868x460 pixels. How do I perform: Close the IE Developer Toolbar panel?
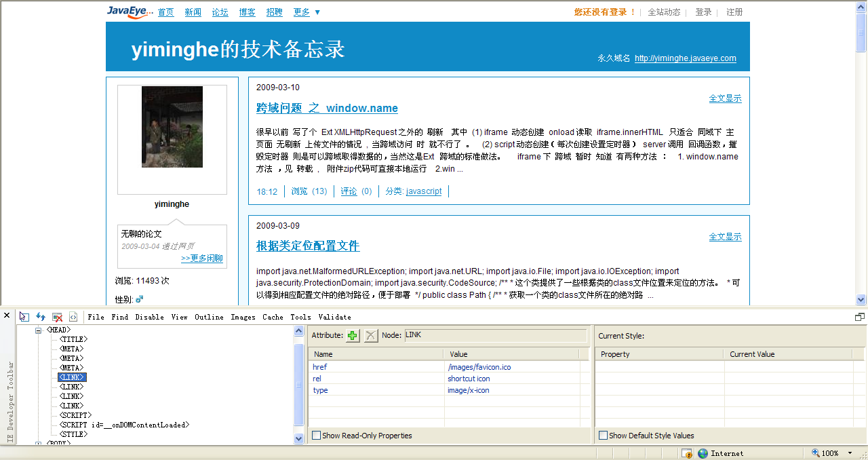[7, 315]
